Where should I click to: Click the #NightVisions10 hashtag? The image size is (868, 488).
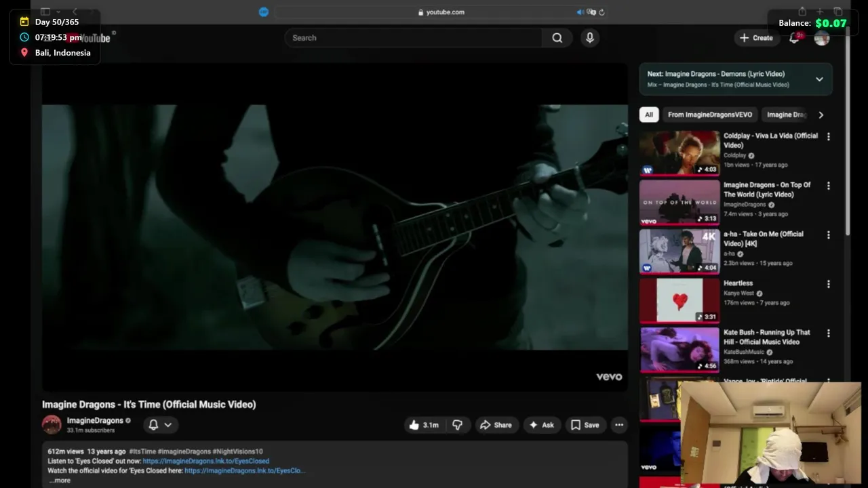coord(237,451)
